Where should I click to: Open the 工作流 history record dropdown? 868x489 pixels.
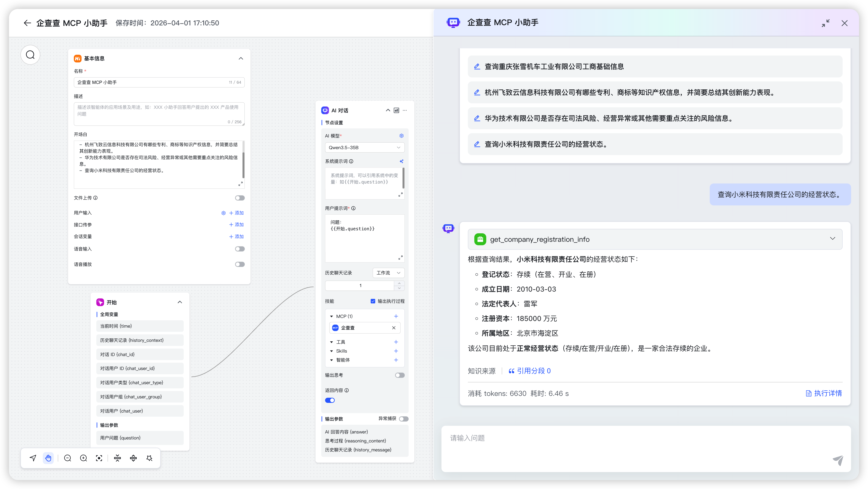pyautogui.click(x=388, y=273)
